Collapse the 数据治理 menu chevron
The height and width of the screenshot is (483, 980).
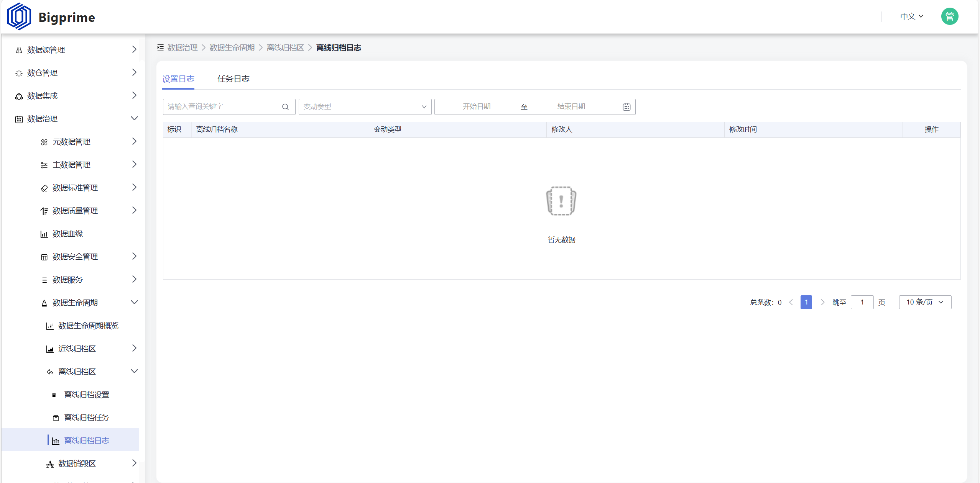(x=134, y=118)
